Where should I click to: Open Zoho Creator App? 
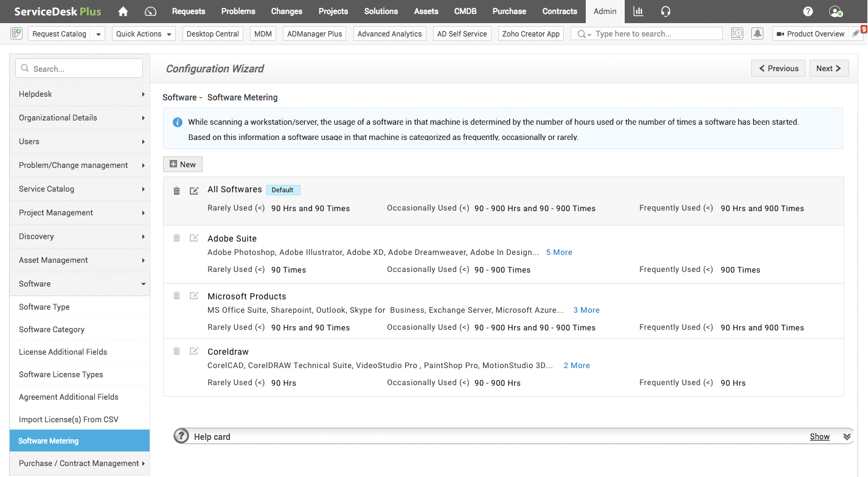pos(531,34)
